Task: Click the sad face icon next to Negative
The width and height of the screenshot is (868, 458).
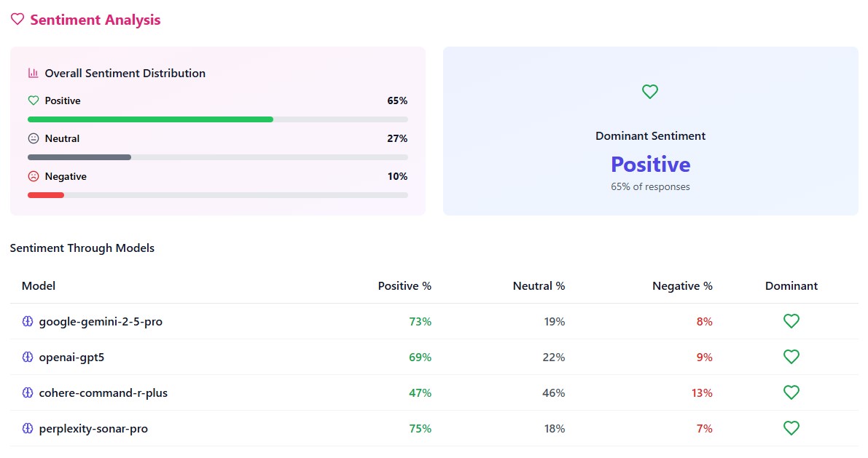Action: tap(33, 176)
